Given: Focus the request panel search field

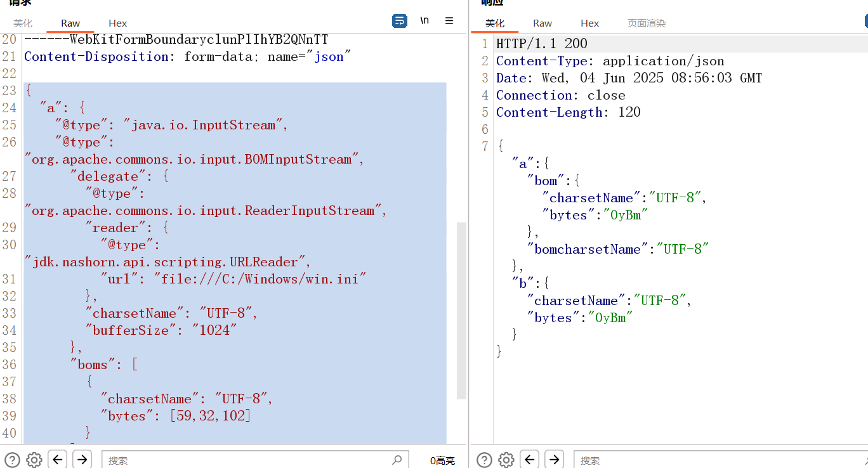Looking at the screenshot, I should pyautogui.click(x=254, y=460).
